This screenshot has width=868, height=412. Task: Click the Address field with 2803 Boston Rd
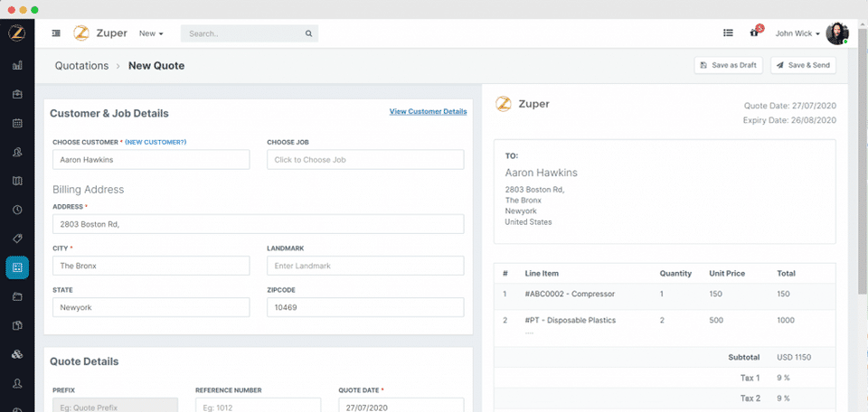pos(259,225)
